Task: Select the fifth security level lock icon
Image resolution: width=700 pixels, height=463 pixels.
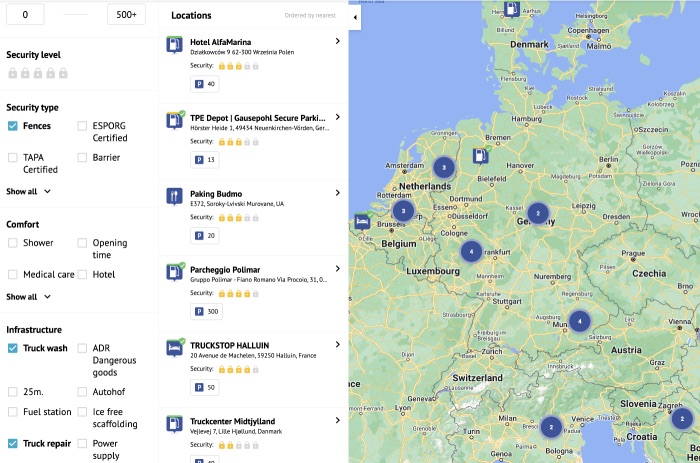Action: [x=63, y=73]
